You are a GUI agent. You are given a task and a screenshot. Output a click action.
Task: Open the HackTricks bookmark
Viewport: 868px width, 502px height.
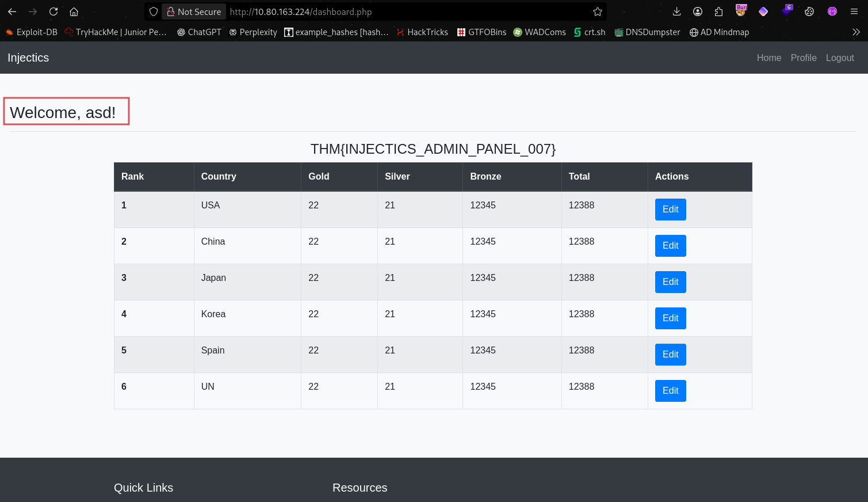tap(422, 32)
